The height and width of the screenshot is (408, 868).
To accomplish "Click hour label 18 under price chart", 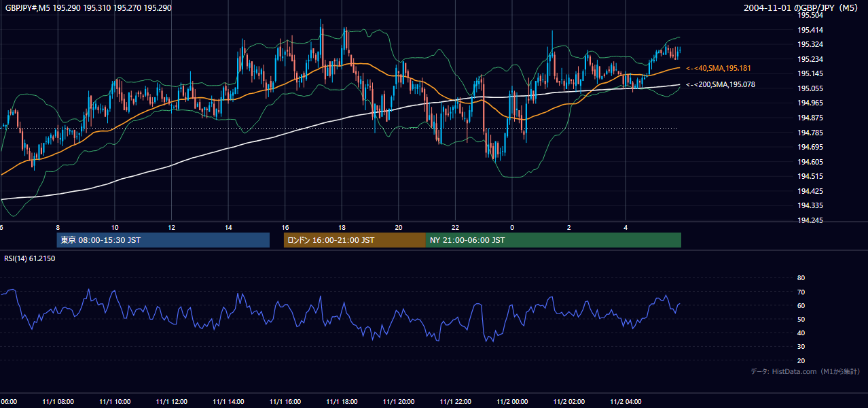I will (342, 228).
